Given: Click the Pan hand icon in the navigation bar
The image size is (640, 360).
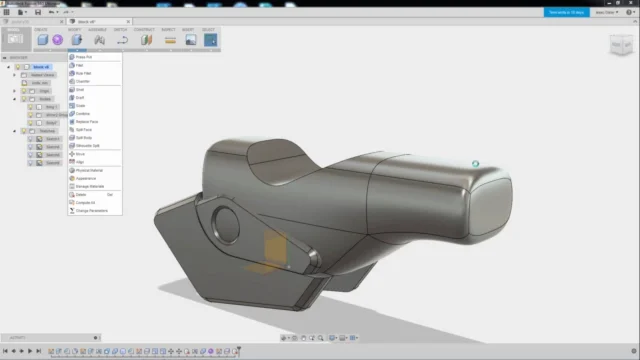Looking at the screenshot, I should point(303,338).
